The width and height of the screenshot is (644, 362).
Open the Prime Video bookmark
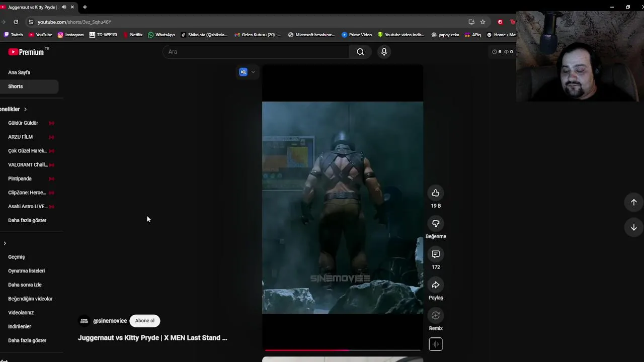[x=357, y=35]
